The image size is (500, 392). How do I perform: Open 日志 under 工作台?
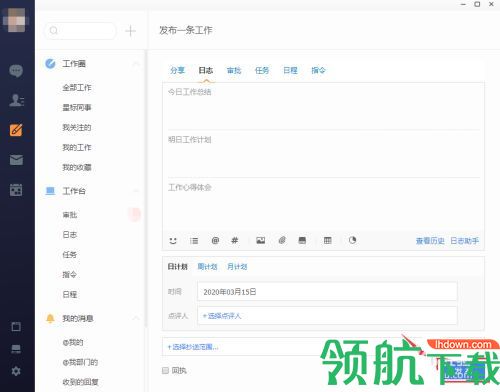(x=70, y=235)
